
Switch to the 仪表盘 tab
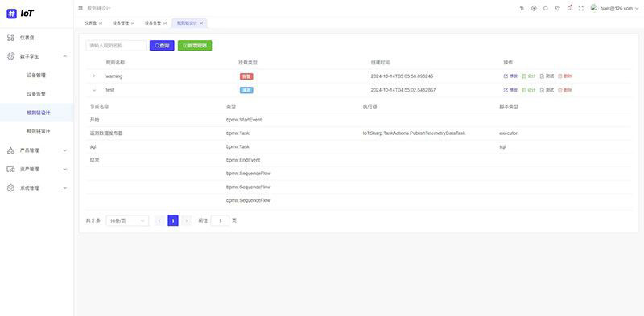[90, 23]
